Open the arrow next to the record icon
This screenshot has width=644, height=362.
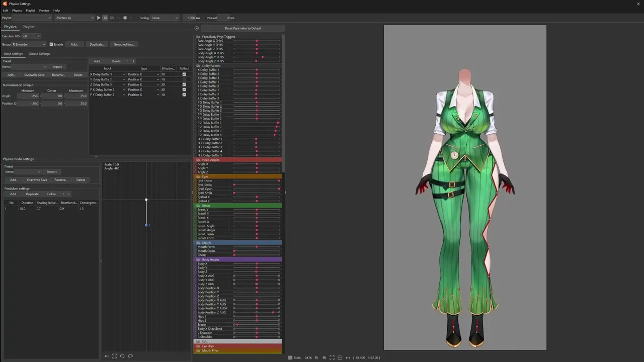click(x=131, y=18)
